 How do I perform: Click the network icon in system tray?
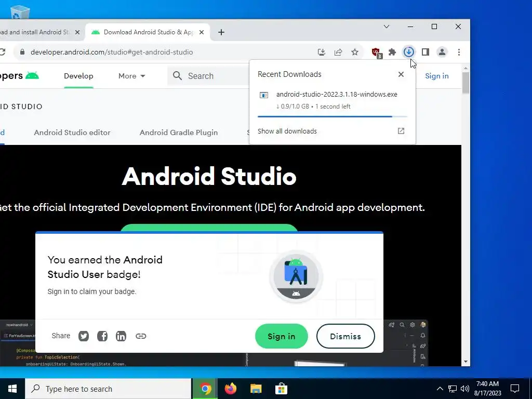tap(453, 389)
